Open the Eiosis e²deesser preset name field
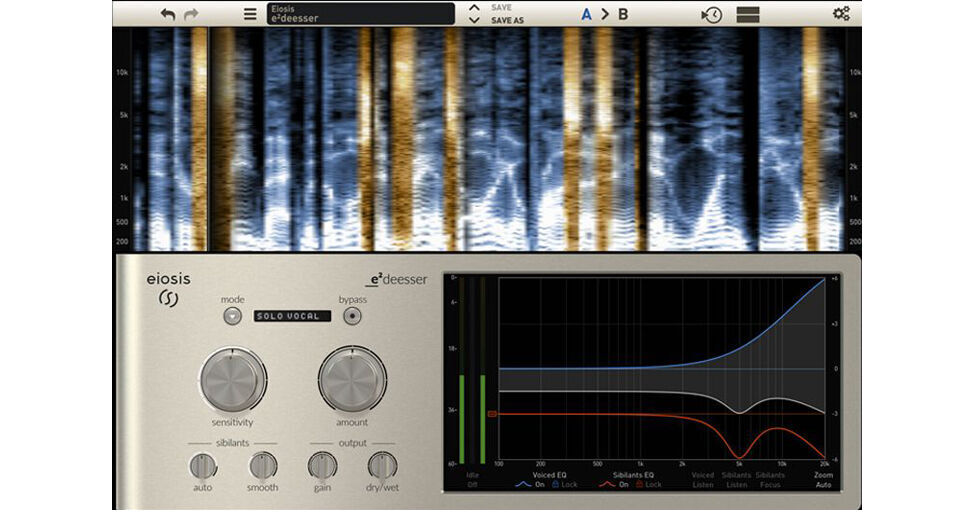This screenshot has width=975, height=512. coord(361,14)
